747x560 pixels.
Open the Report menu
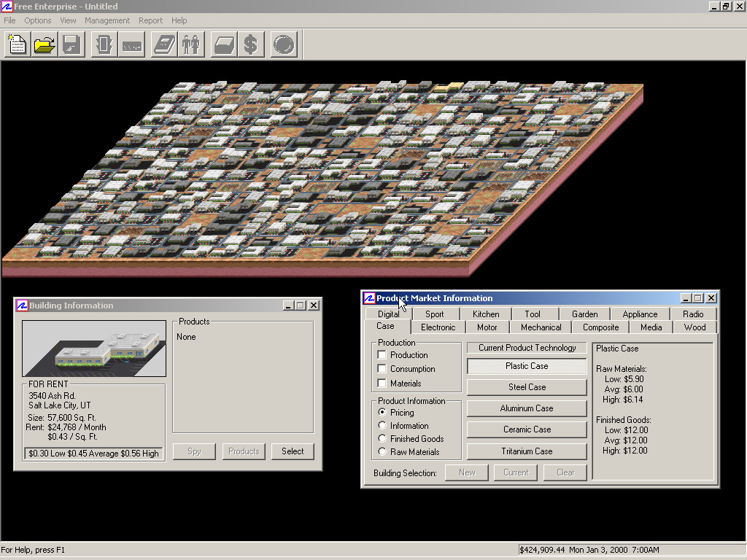[x=150, y=20]
